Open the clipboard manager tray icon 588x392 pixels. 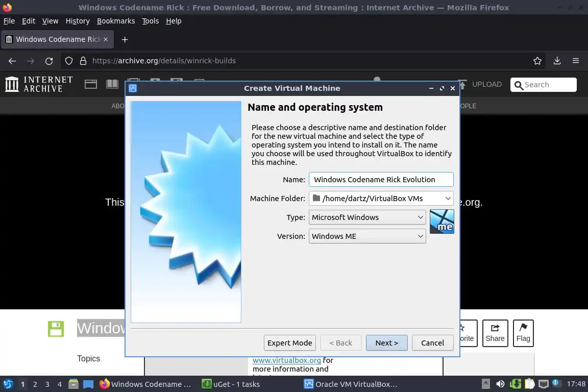(x=529, y=384)
